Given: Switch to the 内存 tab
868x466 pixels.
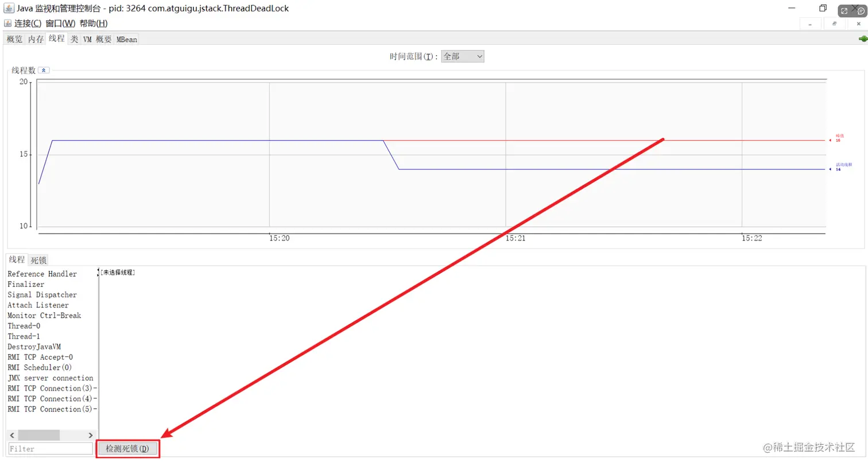Looking at the screenshot, I should (36, 40).
